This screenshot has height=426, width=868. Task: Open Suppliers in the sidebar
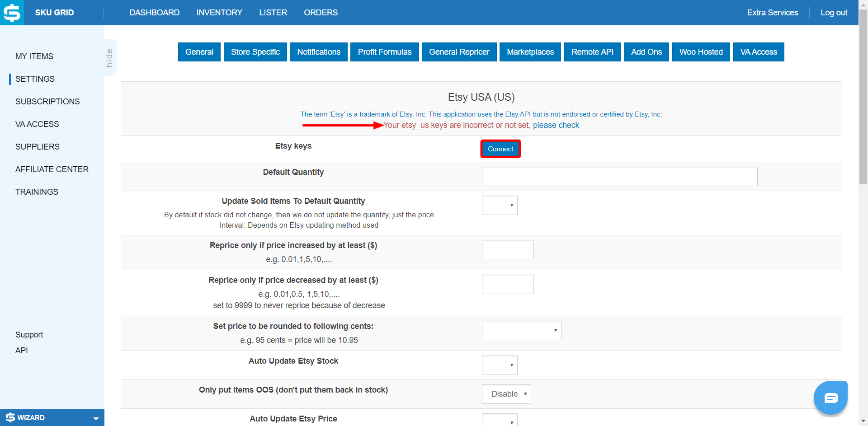coord(38,147)
